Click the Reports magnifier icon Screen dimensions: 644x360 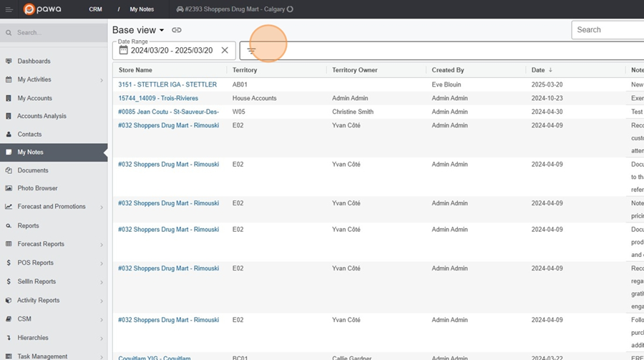coord(9,225)
